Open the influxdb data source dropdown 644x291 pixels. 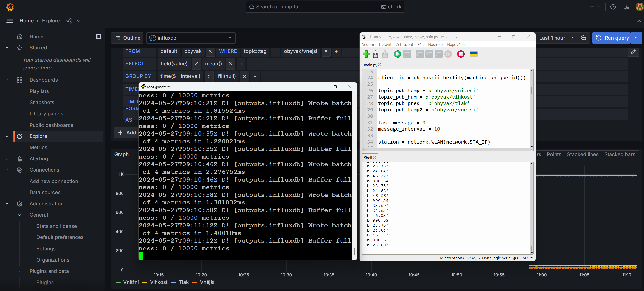[191, 38]
